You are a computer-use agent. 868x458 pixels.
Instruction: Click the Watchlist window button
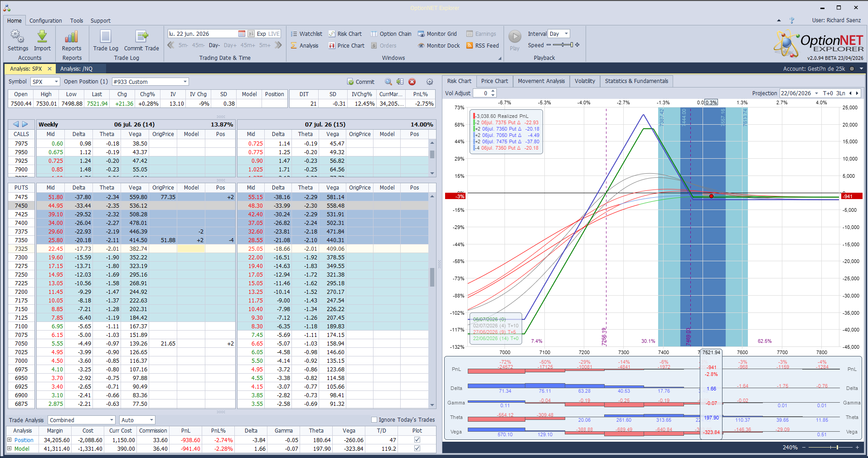(306, 34)
